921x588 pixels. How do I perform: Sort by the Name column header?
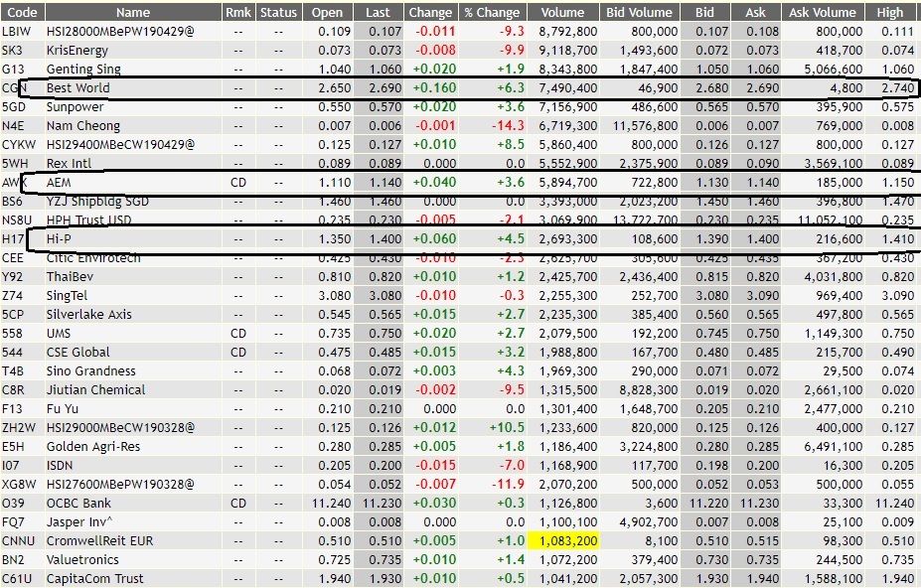point(133,12)
